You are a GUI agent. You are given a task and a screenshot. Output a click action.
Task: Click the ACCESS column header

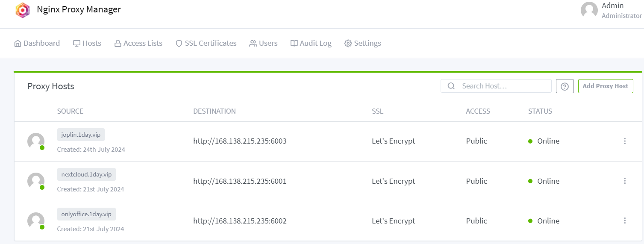[x=478, y=111]
